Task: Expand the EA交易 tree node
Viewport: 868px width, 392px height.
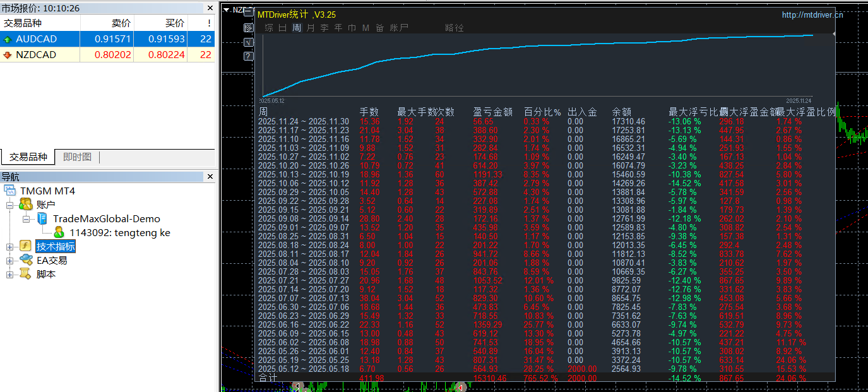Action: click(x=9, y=261)
